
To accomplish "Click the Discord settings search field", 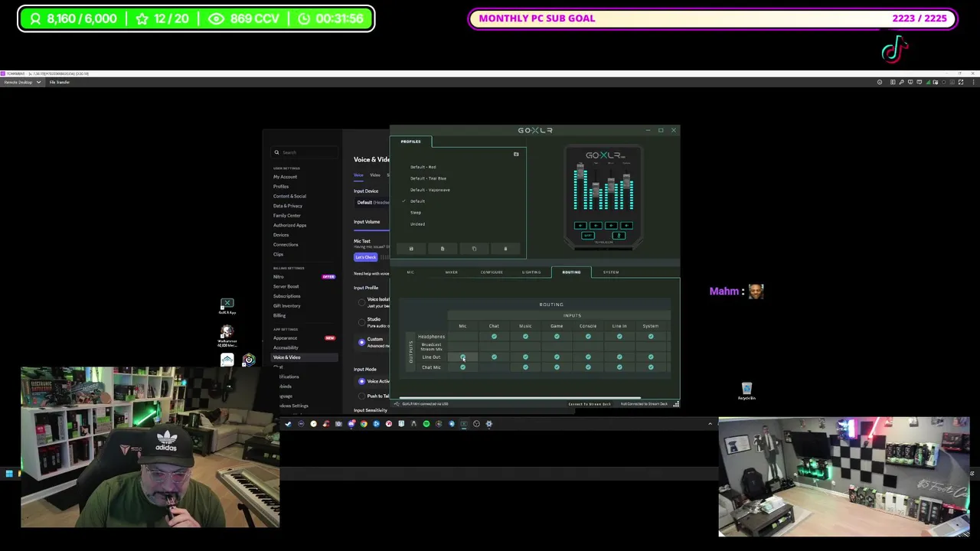I will click(x=305, y=152).
